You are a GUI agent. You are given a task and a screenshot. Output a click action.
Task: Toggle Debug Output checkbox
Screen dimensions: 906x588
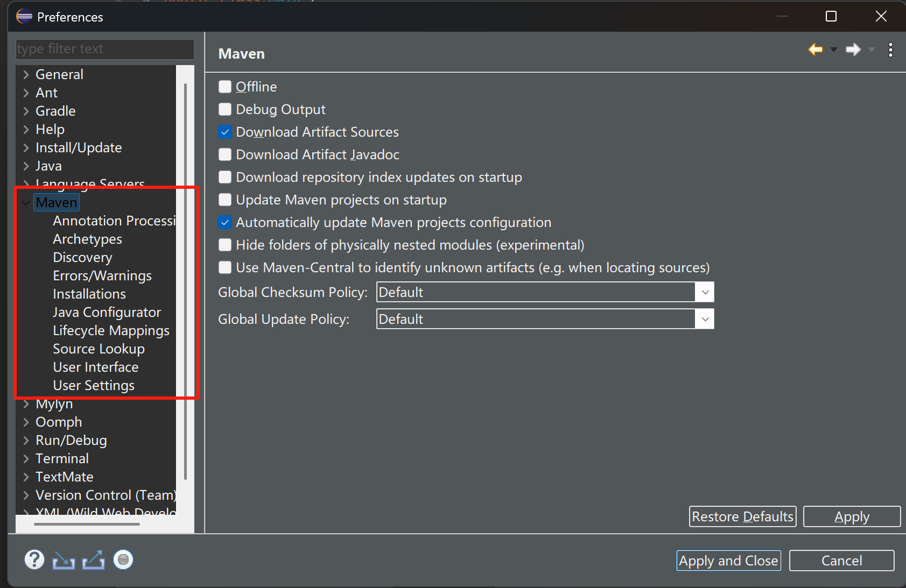(225, 109)
